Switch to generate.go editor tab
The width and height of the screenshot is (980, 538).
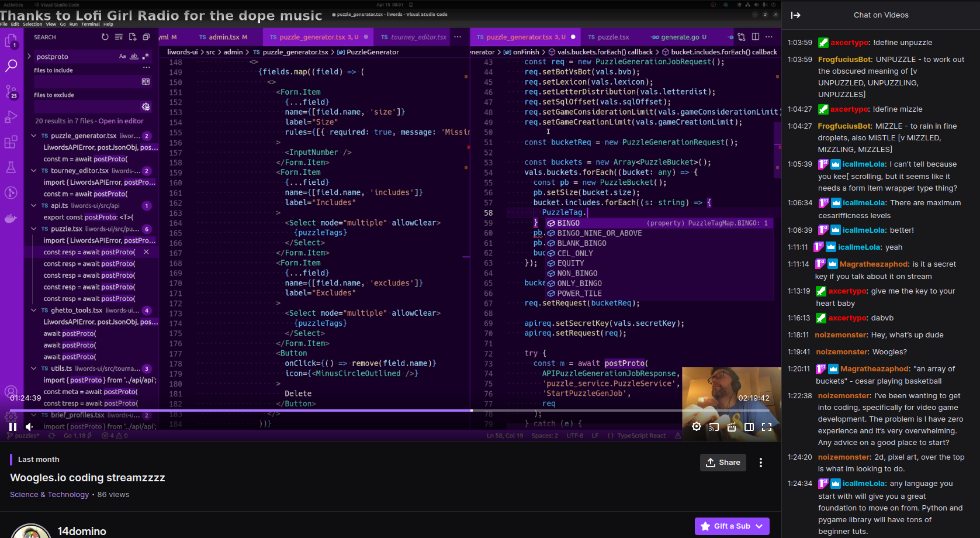679,37
